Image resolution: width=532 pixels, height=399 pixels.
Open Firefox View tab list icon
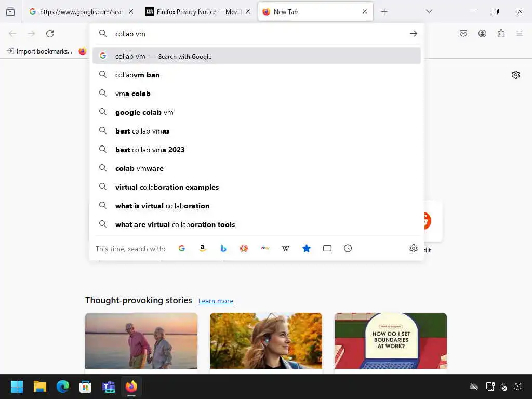[x=10, y=11]
